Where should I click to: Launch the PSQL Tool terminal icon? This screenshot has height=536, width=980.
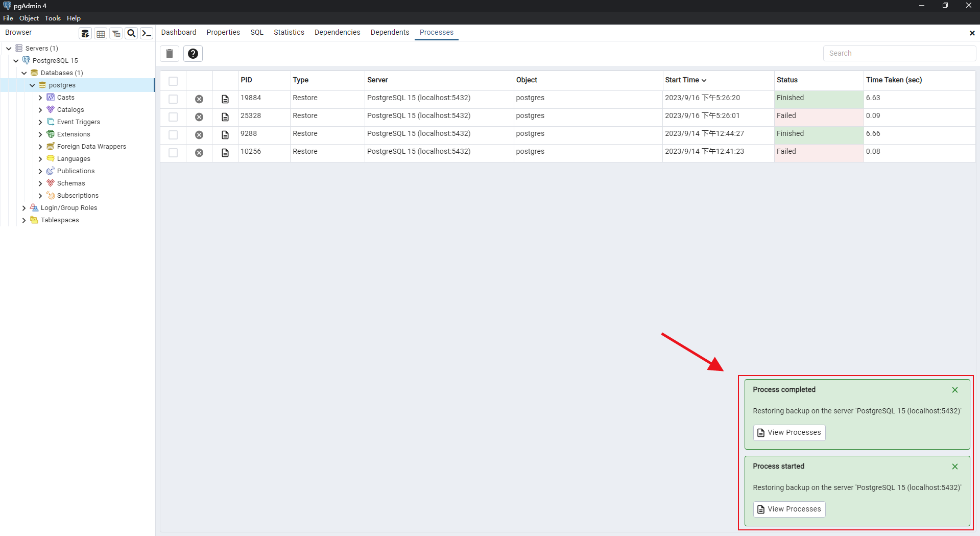click(x=147, y=34)
